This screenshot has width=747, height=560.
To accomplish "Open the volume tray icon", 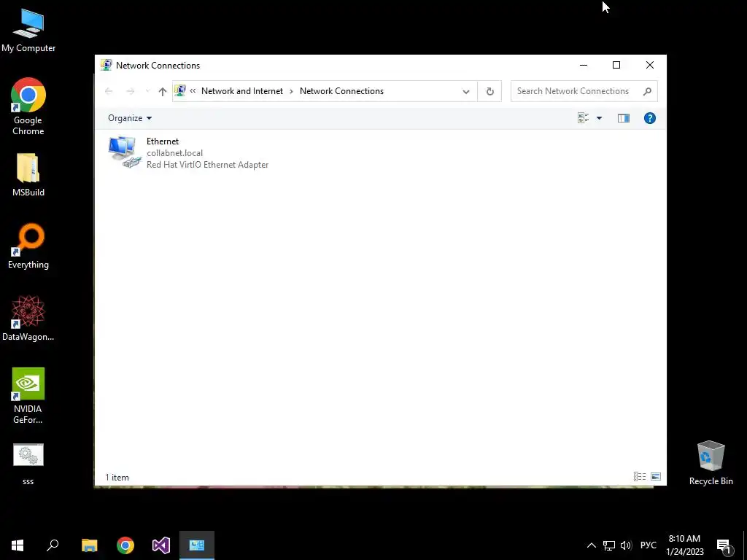I will coord(626,545).
